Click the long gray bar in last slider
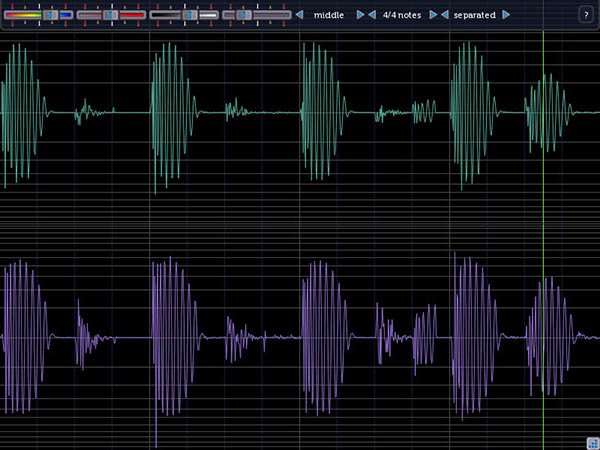Viewport: 600px width, 450px height. 272,15
